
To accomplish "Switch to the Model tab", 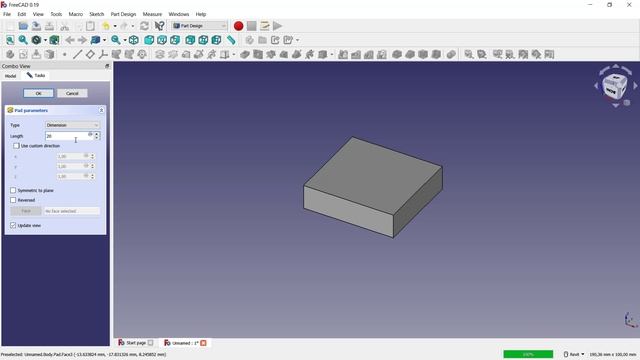I will point(11,76).
